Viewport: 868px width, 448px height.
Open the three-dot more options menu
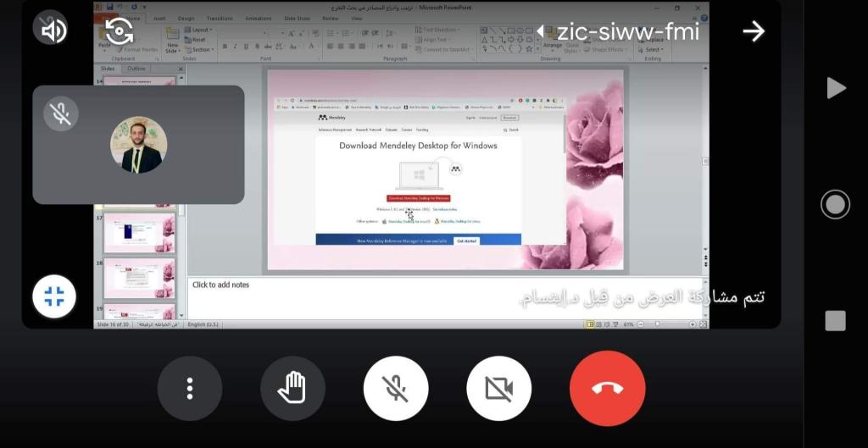(190, 389)
